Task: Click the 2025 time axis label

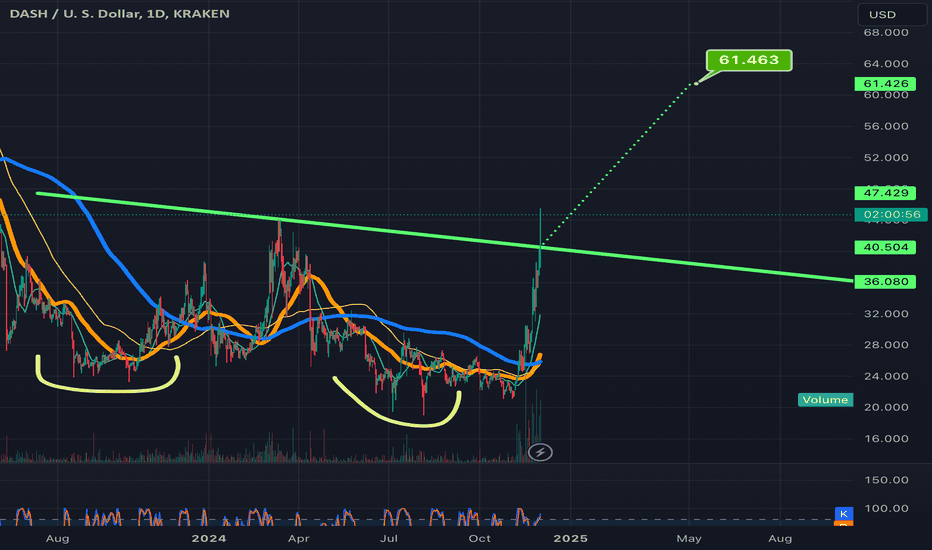Action: (x=571, y=539)
